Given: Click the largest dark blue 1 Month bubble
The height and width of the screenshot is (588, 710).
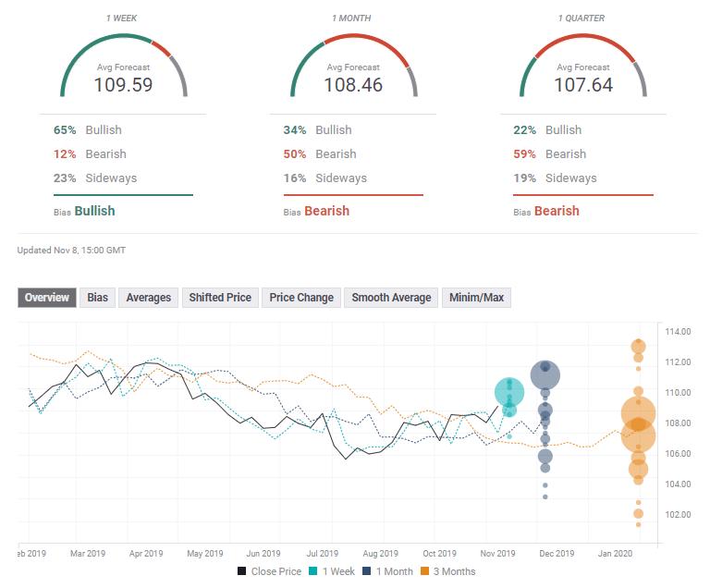Looking at the screenshot, I should pos(545,375).
